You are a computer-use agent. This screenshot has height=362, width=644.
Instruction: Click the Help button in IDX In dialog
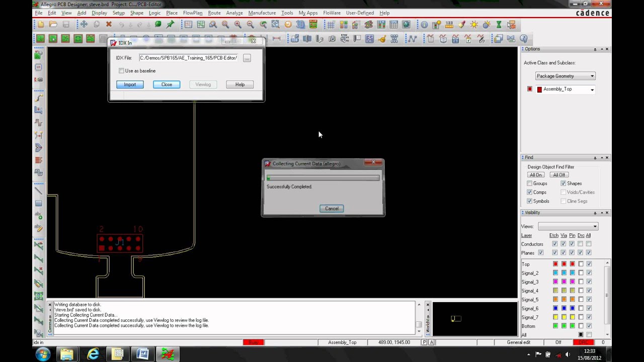(240, 84)
